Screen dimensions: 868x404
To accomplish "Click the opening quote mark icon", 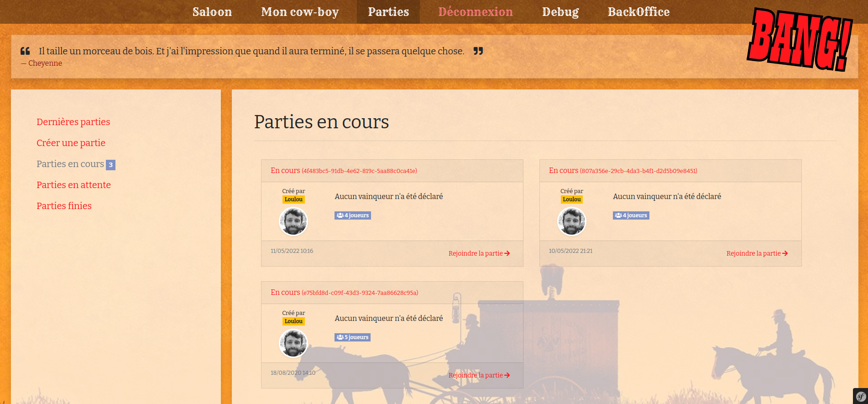I will (25, 51).
